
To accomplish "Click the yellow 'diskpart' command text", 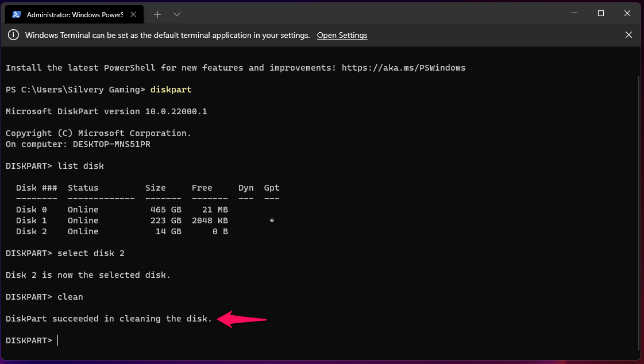I will [171, 90].
